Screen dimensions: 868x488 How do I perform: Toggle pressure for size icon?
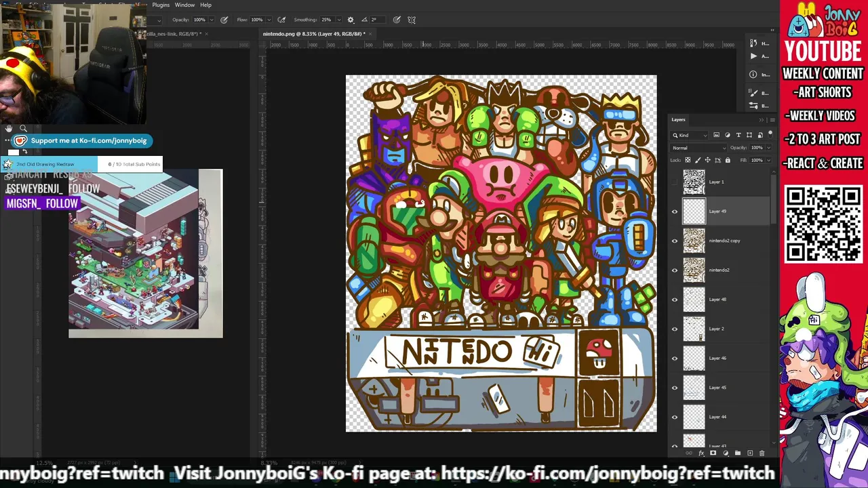point(397,20)
